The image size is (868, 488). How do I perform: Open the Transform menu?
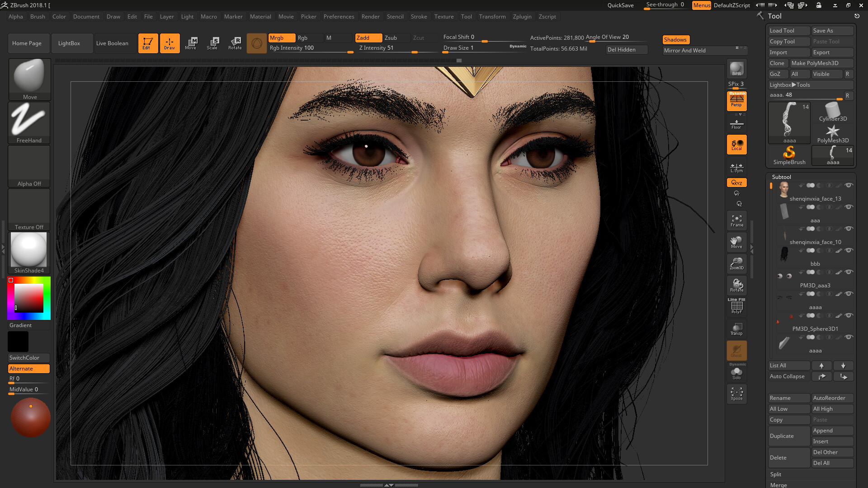492,17
